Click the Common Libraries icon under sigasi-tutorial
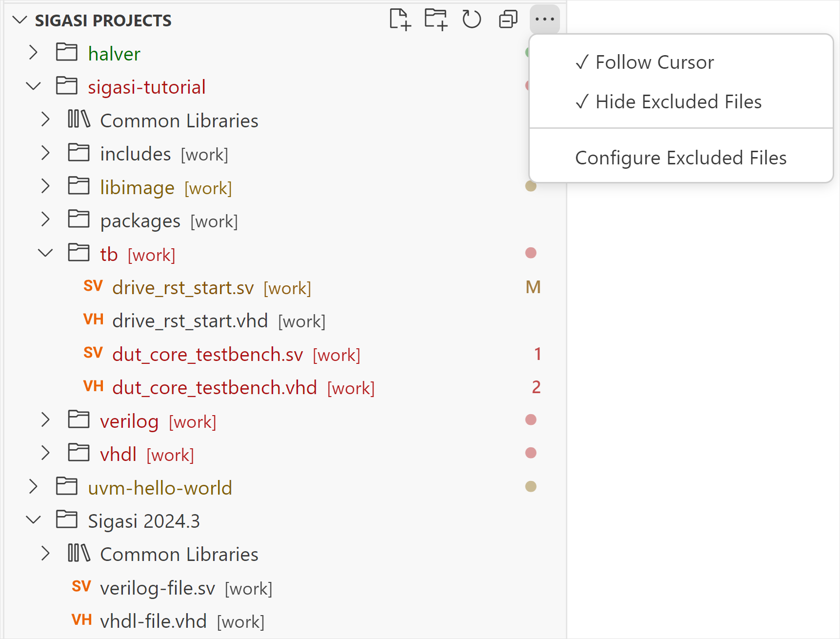 tap(79, 119)
